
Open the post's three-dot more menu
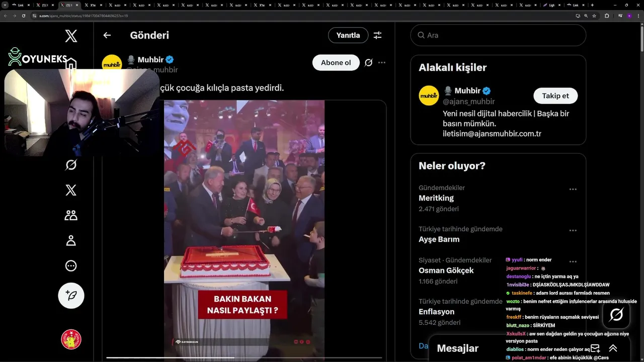[382, 63]
